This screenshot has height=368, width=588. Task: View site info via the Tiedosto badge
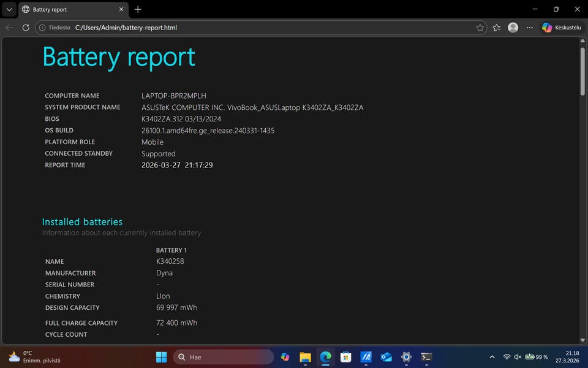(x=54, y=28)
